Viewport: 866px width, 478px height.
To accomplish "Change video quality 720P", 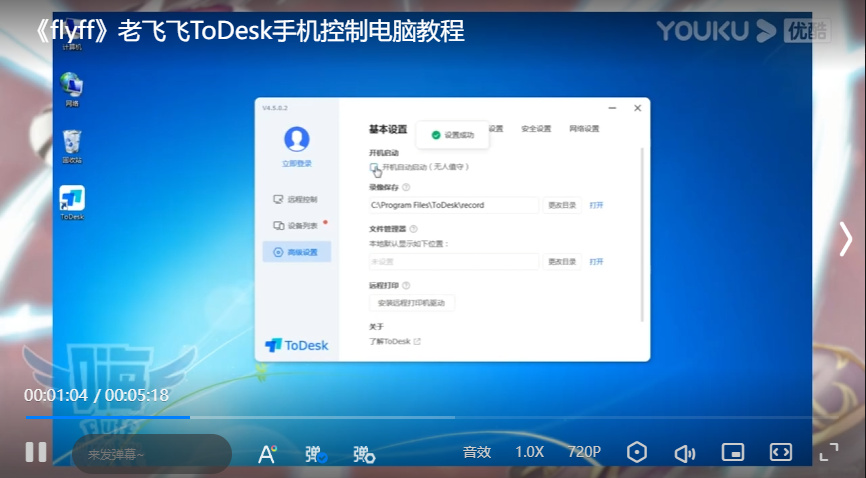I will 584,453.
